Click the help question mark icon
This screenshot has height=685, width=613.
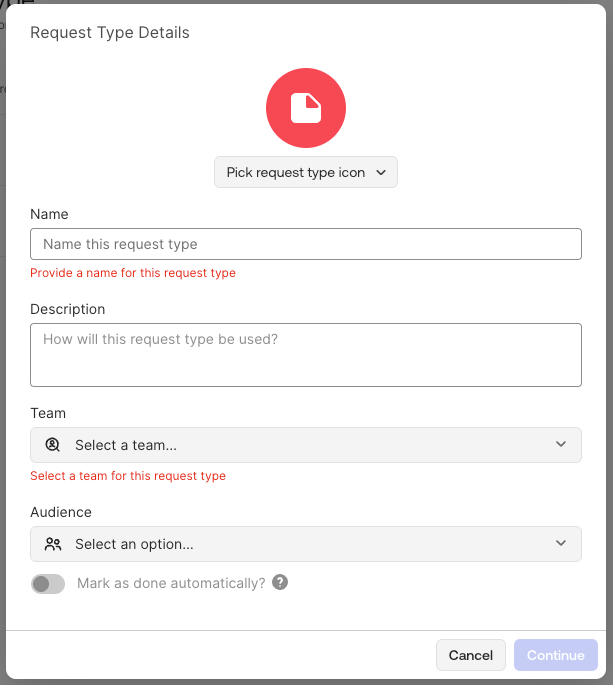point(280,582)
